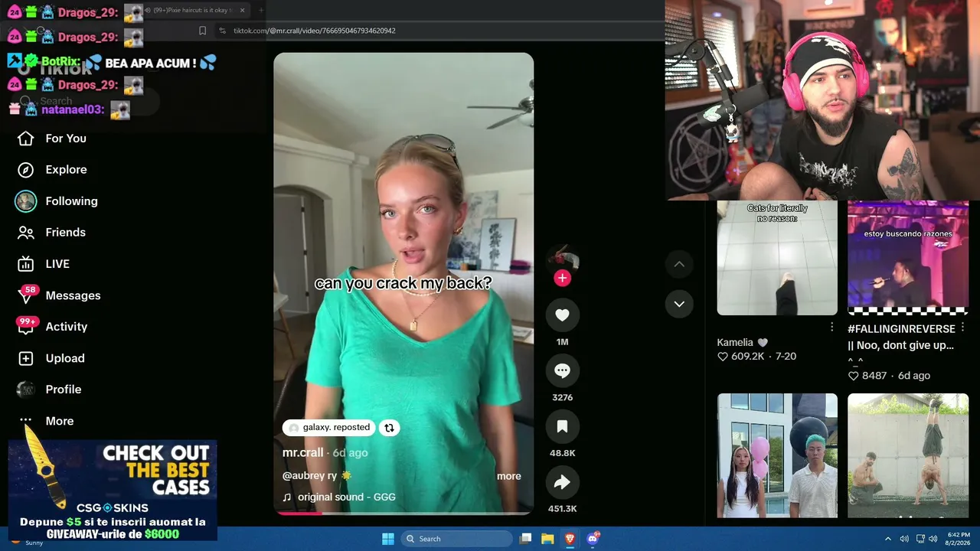Bookmark the video to favorites
Screen dimensions: 980x551
[562, 426]
